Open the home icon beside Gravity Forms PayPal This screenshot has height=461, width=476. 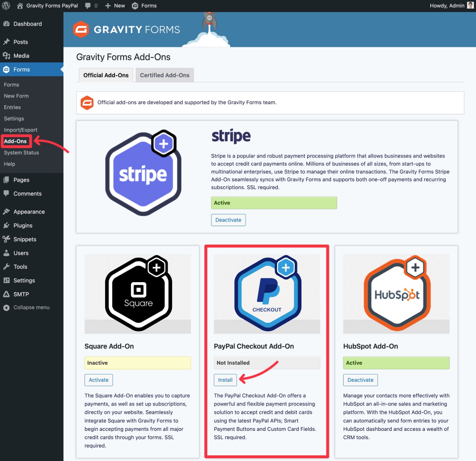click(x=20, y=6)
